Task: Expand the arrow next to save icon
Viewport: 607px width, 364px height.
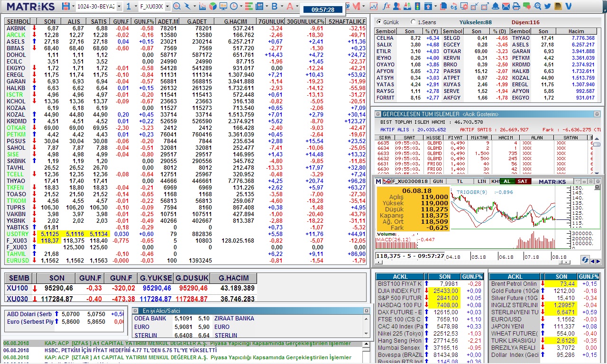Action: pos(73,6)
